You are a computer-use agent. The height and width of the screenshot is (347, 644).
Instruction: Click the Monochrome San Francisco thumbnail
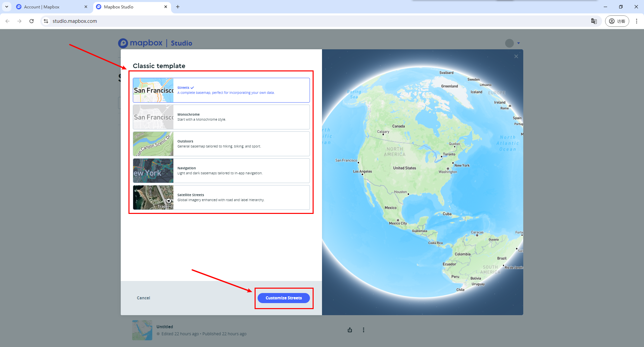click(x=153, y=117)
